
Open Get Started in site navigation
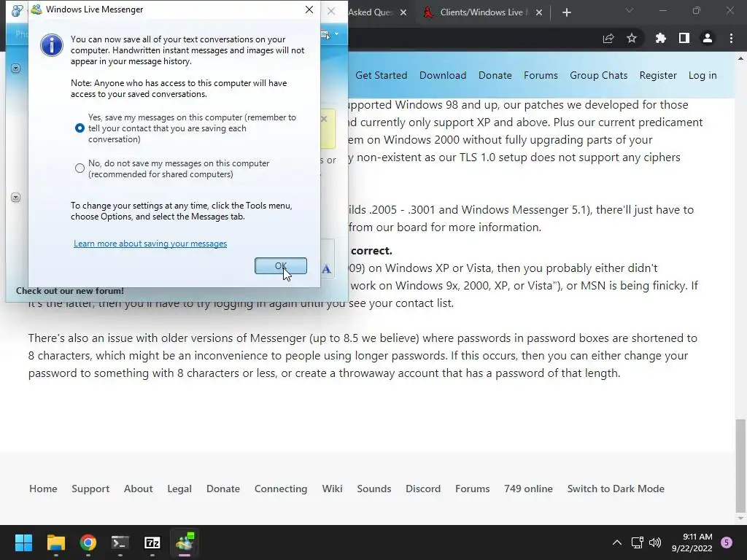click(381, 75)
